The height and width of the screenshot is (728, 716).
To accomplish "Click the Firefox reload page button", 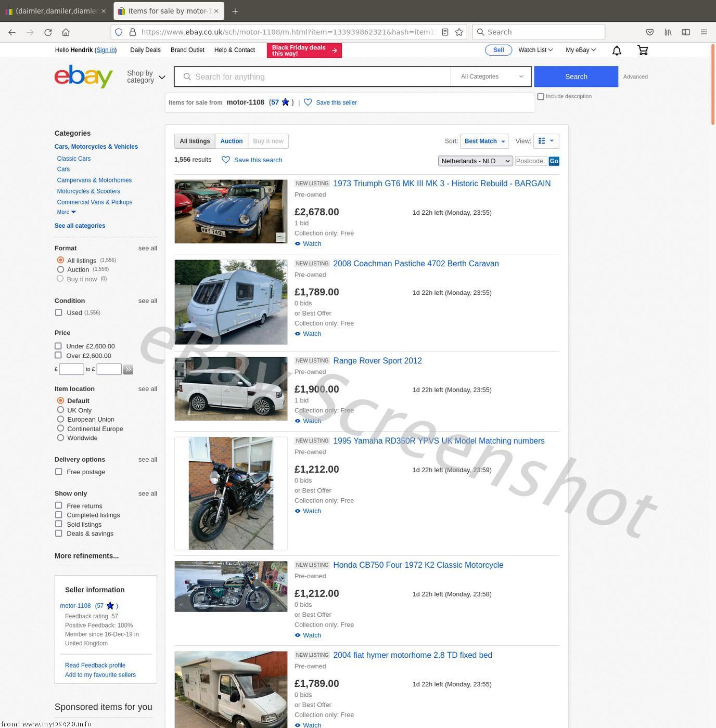I will pyautogui.click(x=48, y=32).
